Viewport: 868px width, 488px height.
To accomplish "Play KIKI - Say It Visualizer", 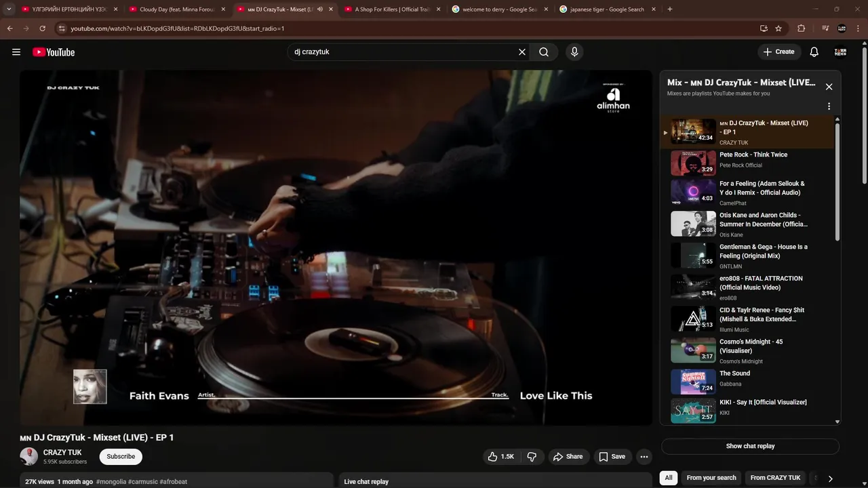I will (746, 411).
